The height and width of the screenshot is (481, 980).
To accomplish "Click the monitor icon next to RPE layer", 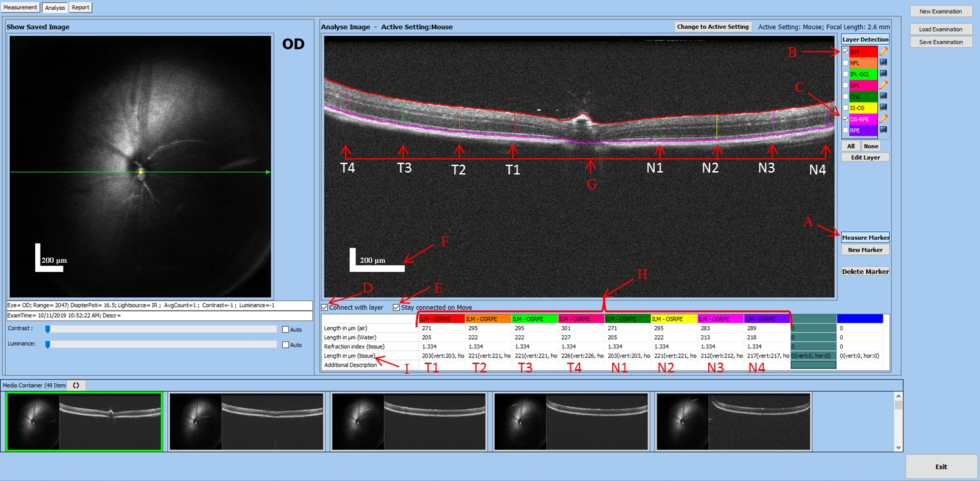I will click(884, 130).
